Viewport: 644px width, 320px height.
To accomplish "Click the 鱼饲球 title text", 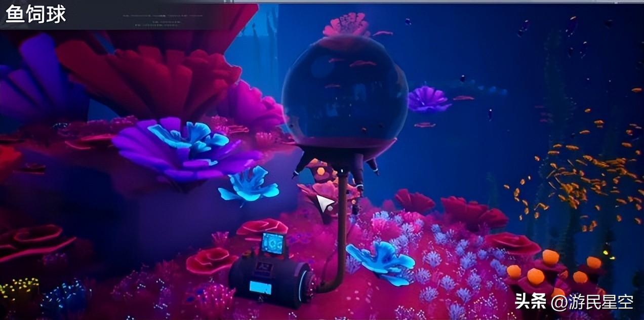I will [35, 14].
